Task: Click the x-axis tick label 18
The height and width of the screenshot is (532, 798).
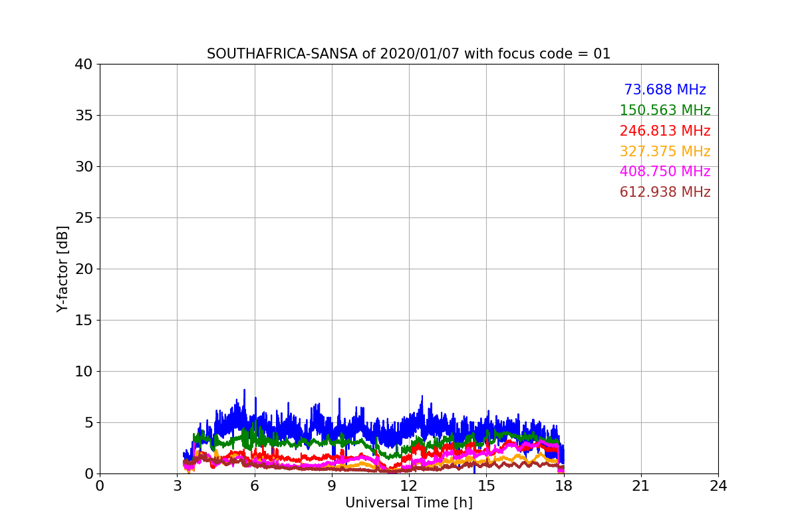Action: (564, 486)
